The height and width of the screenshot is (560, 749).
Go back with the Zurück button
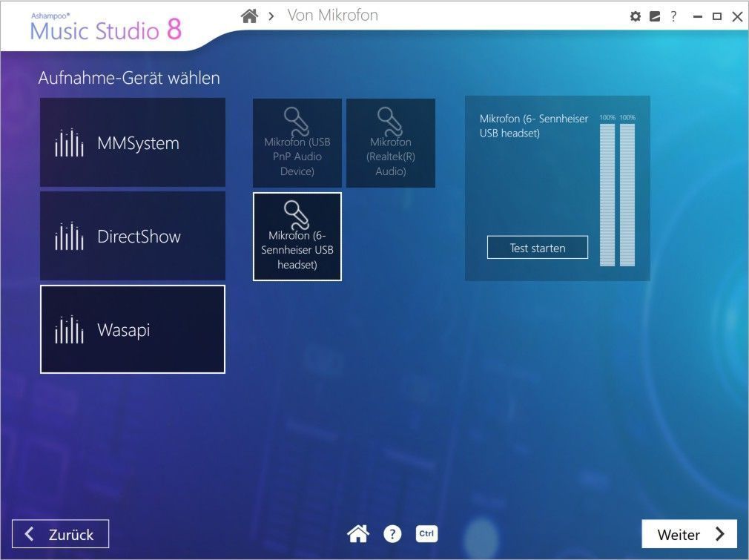click(61, 534)
